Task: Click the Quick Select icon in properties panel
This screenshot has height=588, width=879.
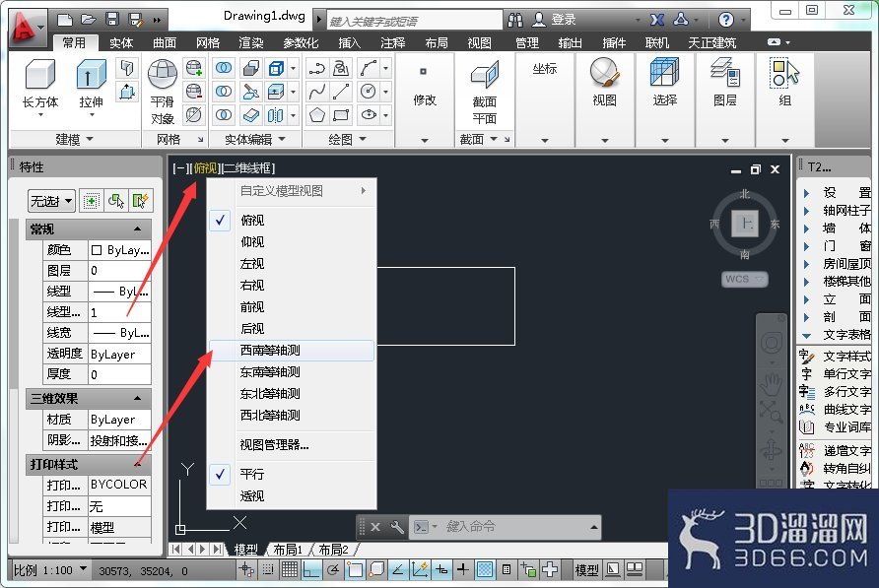Action: coord(140,201)
